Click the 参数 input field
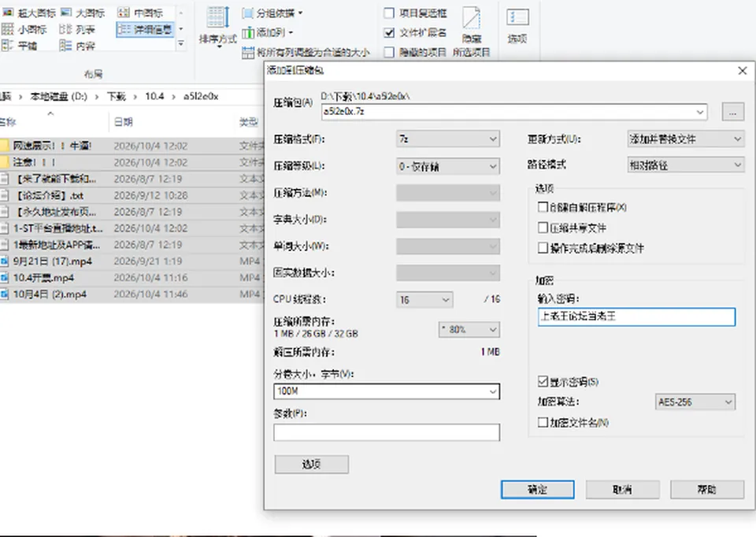Image resolution: width=756 pixels, height=537 pixels. click(x=386, y=432)
